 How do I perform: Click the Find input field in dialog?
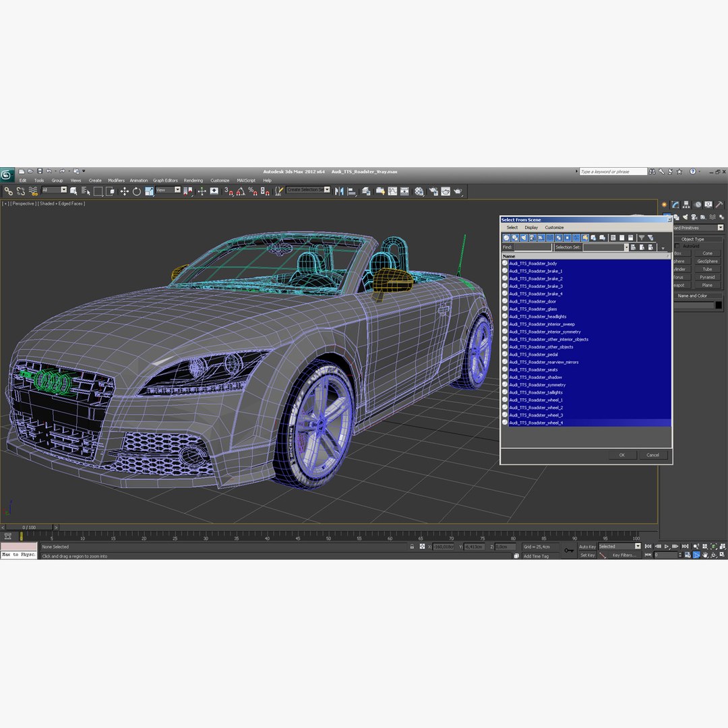pyautogui.click(x=533, y=247)
